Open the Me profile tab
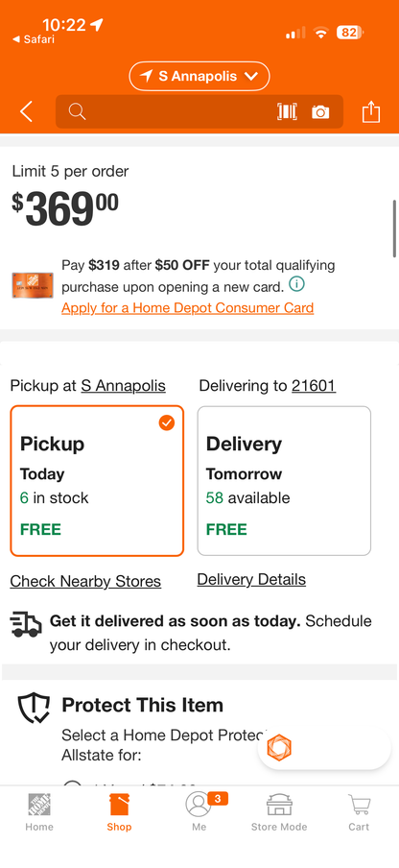This screenshot has width=399, height=868. [199, 812]
